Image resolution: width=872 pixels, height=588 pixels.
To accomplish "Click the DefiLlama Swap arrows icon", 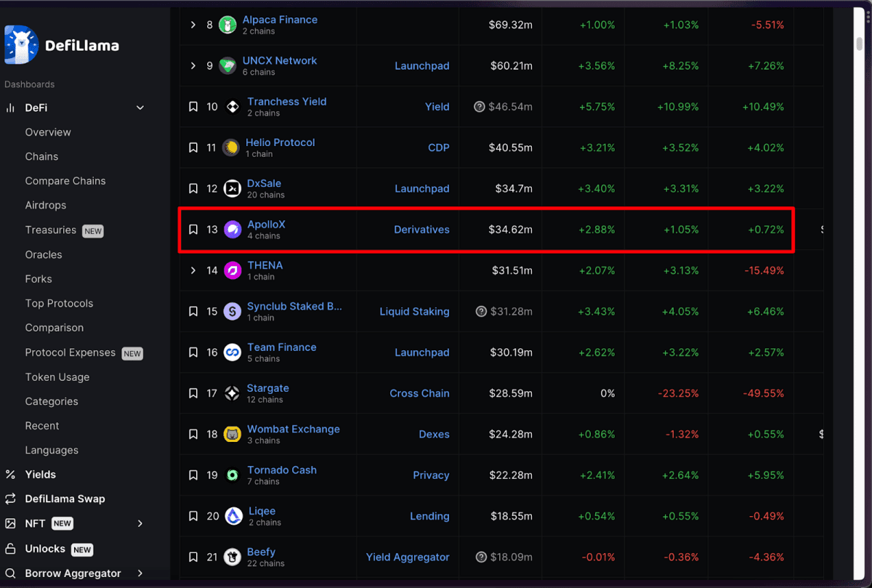I will (x=10, y=499).
